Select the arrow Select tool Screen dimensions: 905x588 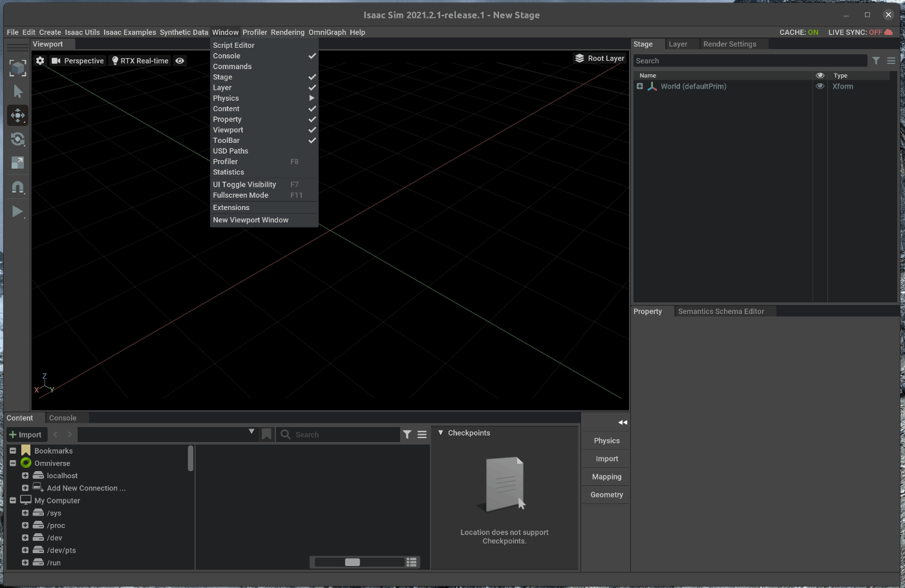point(17,92)
